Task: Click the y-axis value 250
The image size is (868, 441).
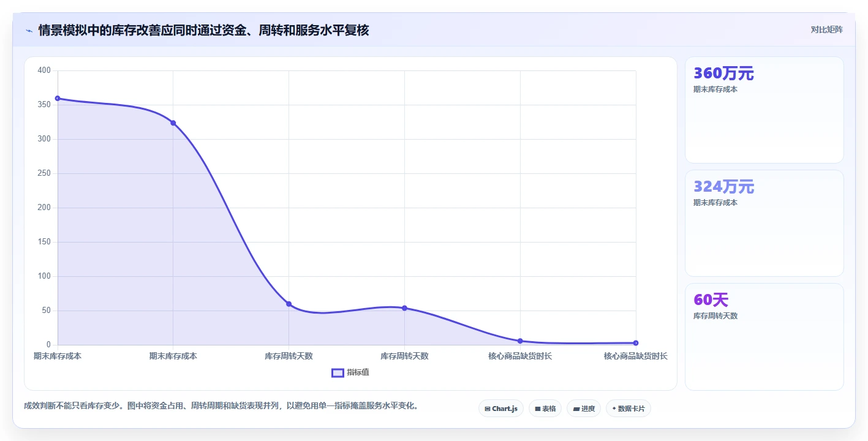Action: pyautogui.click(x=44, y=173)
